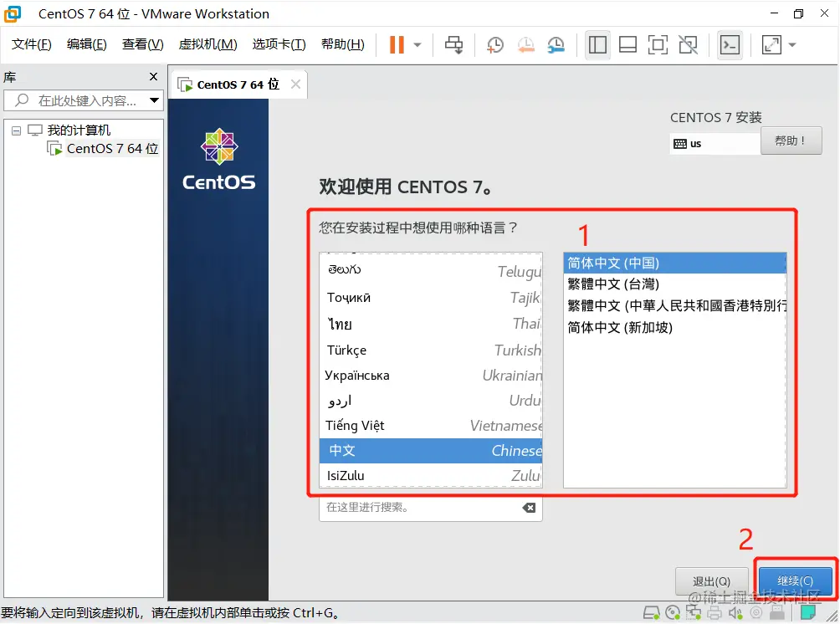Open the fullscreen button dropdown arrow
Image resolution: width=840 pixels, height=624 pixels.
coord(793,44)
